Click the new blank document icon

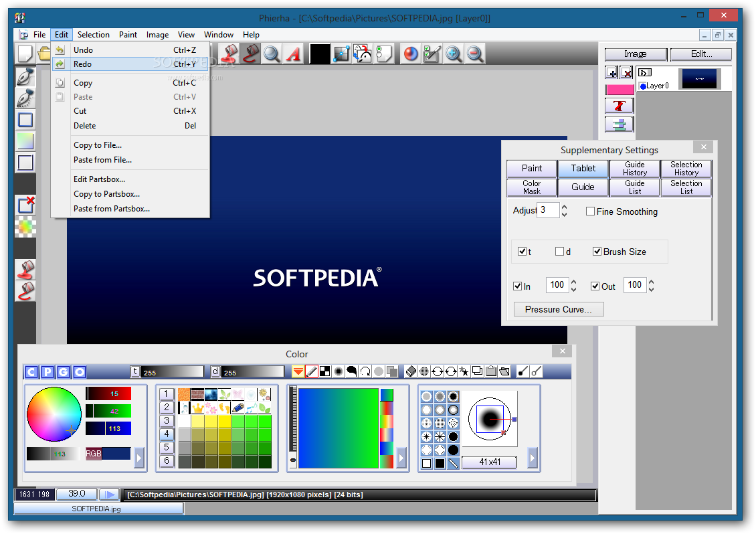(25, 54)
